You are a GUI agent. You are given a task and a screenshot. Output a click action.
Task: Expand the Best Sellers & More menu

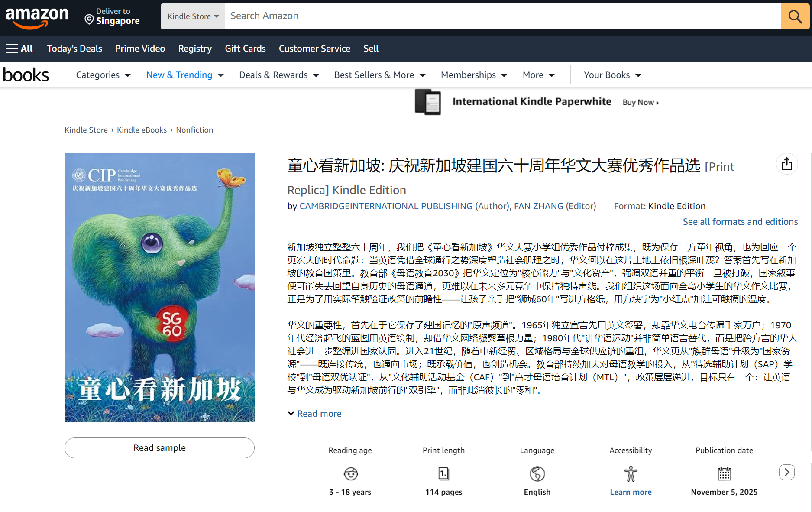379,75
